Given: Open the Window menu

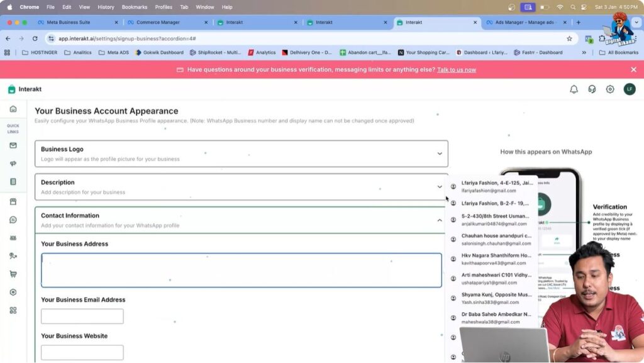Looking at the screenshot, I should pyautogui.click(x=204, y=7).
